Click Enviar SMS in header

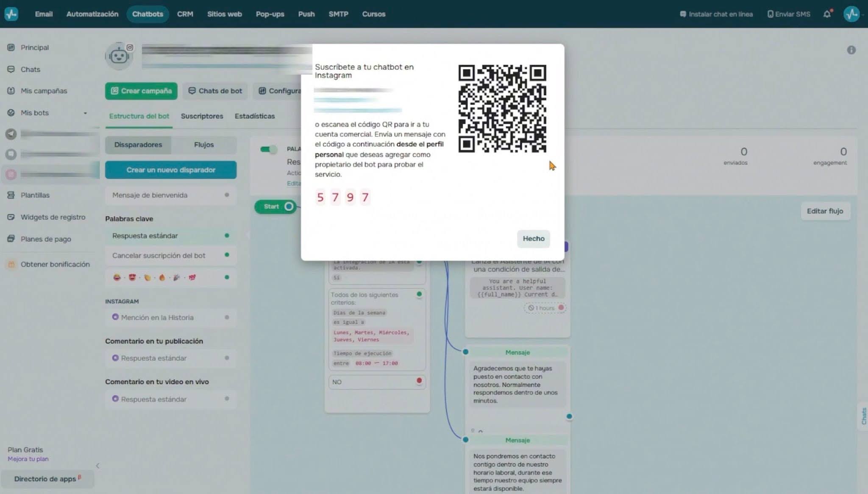789,14
